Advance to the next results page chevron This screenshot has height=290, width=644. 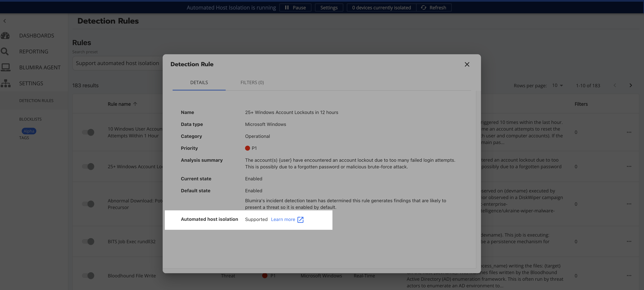coord(631,85)
